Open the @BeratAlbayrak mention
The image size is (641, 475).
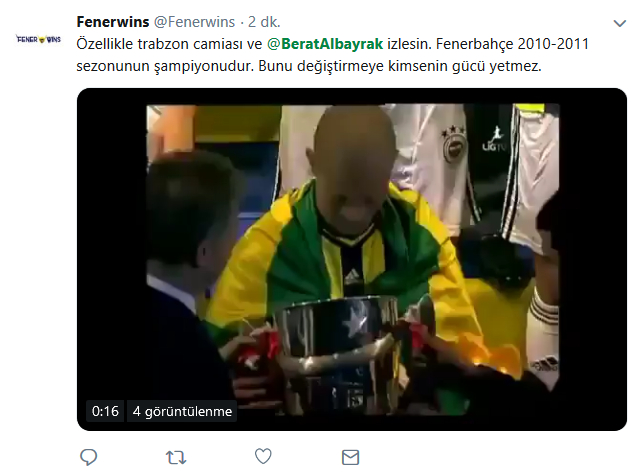325,44
